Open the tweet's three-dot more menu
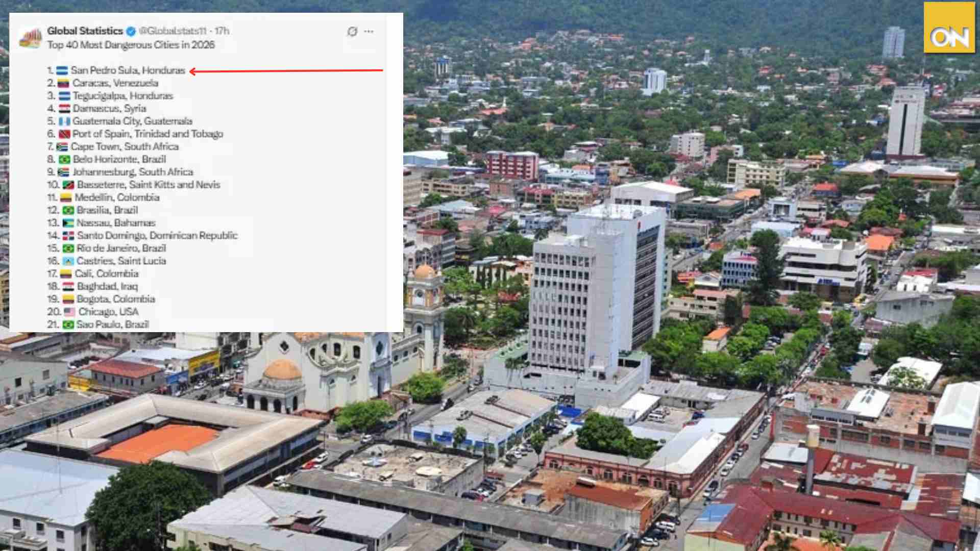This screenshot has width=980, height=551. coord(369,32)
